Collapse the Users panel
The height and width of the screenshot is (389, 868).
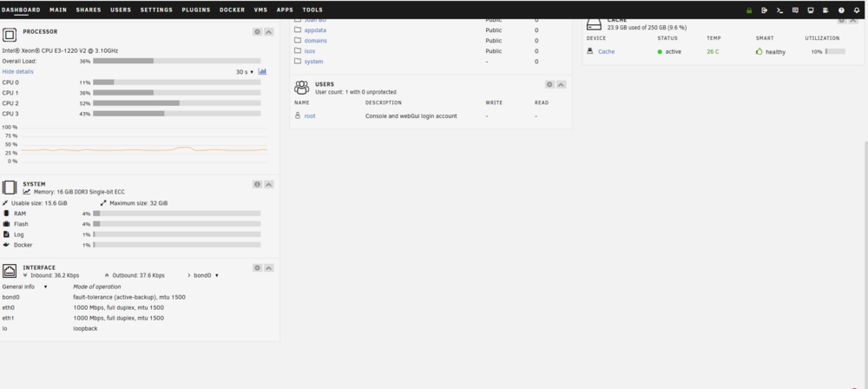[562, 84]
